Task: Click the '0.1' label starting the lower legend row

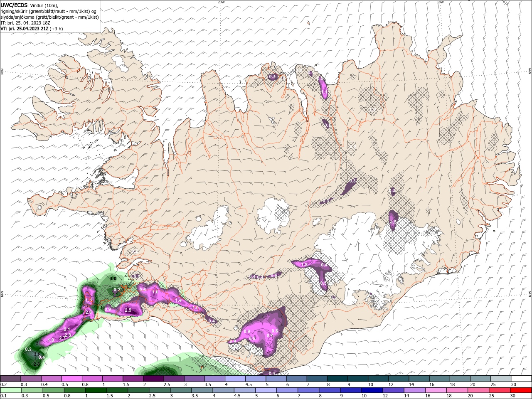Action: click(x=3, y=396)
